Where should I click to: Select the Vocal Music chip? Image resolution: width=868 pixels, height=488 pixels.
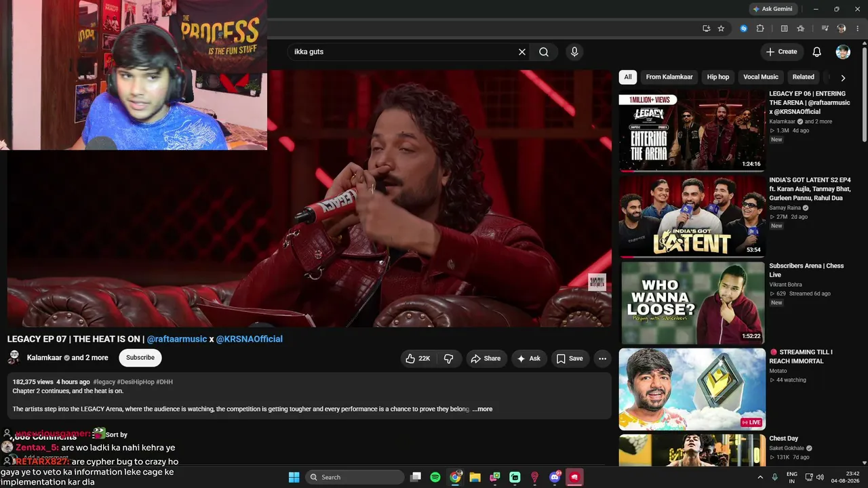tap(761, 77)
